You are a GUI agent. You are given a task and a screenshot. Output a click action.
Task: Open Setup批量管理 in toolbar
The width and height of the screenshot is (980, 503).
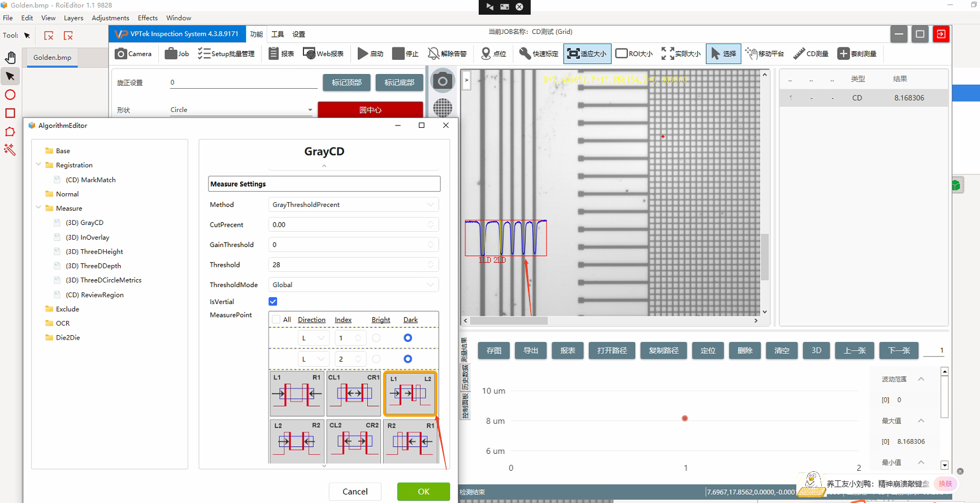(226, 54)
